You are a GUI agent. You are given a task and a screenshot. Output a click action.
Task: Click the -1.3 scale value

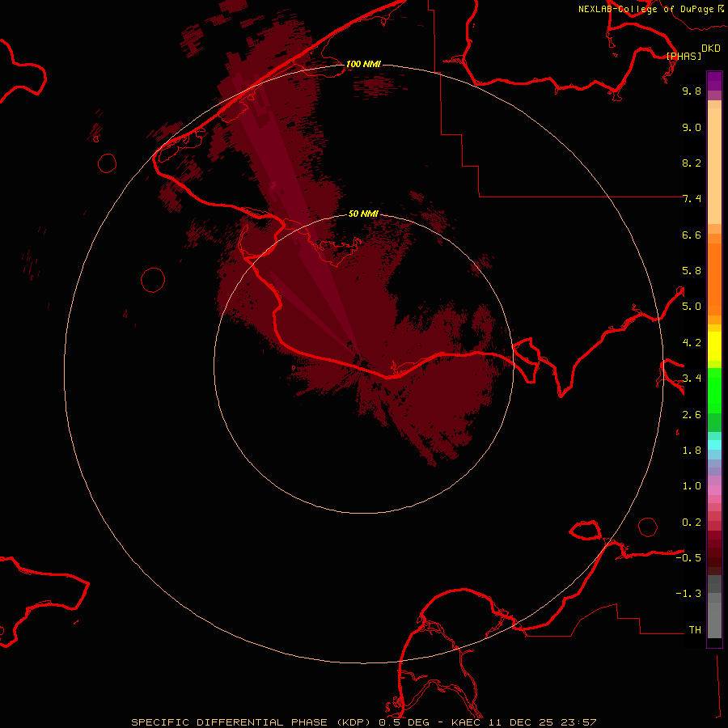pyautogui.click(x=688, y=594)
